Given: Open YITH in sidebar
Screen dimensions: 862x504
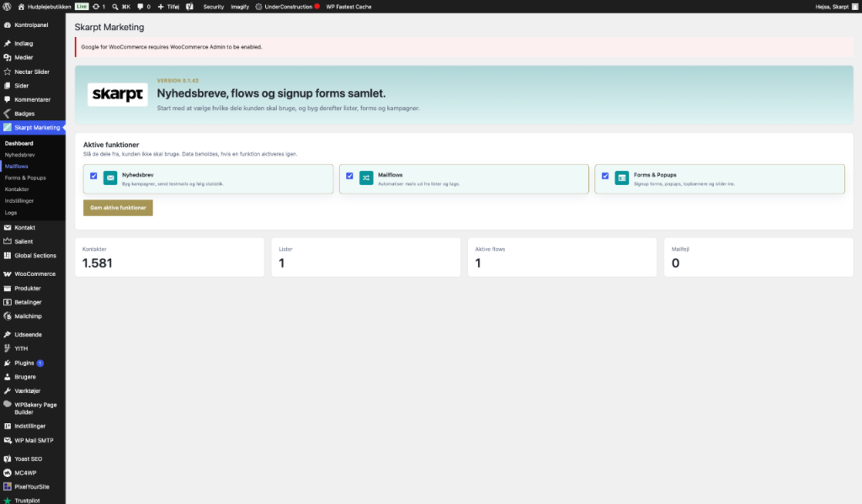Looking at the screenshot, I should (x=33, y=348).
